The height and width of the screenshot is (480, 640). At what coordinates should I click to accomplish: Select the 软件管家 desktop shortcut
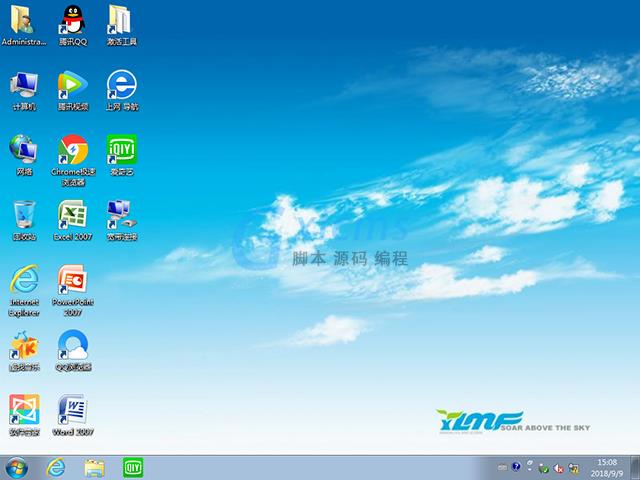[x=24, y=416]
